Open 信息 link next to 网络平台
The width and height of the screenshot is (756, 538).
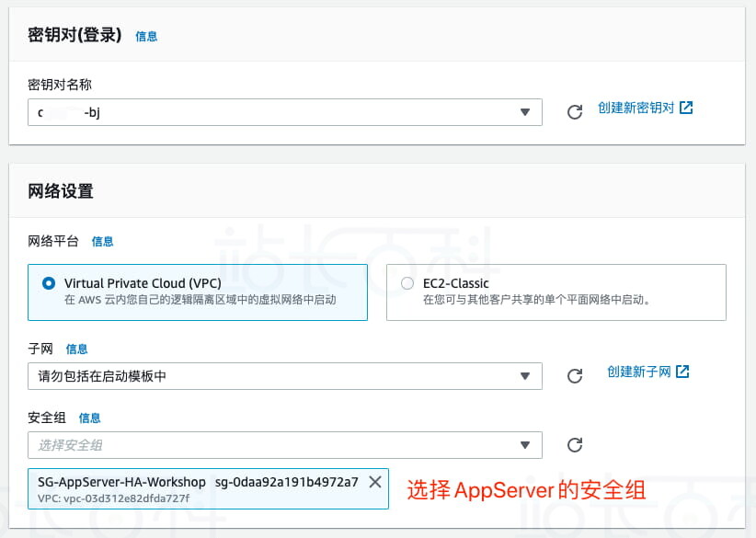(x=102, y=242)
